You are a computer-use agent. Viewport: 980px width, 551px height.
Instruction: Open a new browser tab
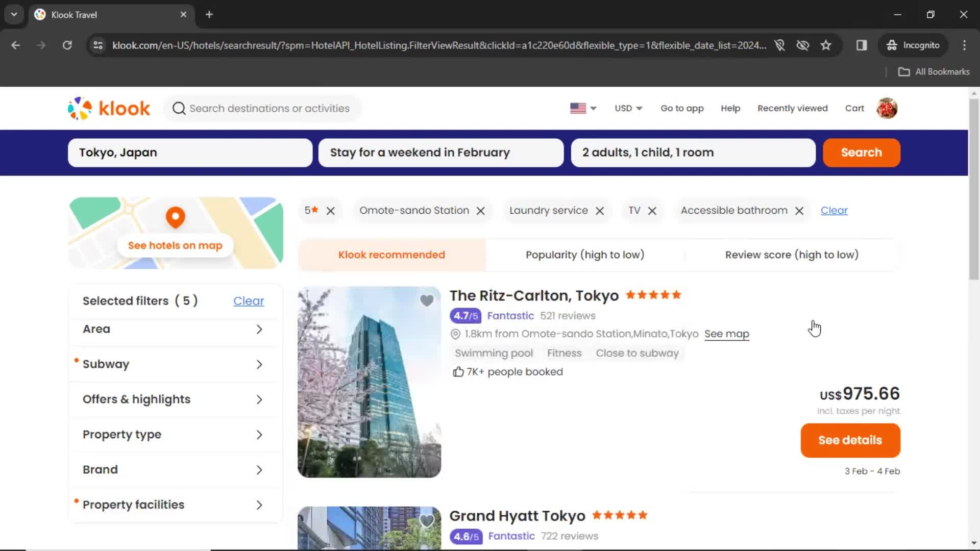point(209,14)
